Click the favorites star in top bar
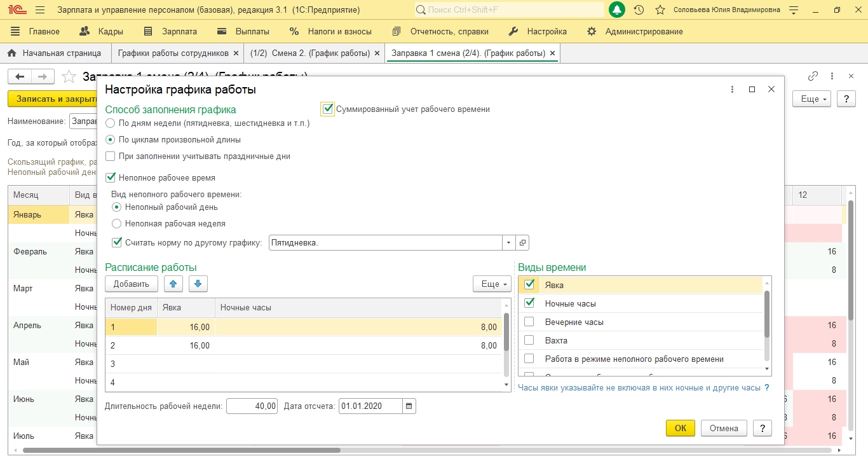 pyautogui.click(x=660, y=10)
